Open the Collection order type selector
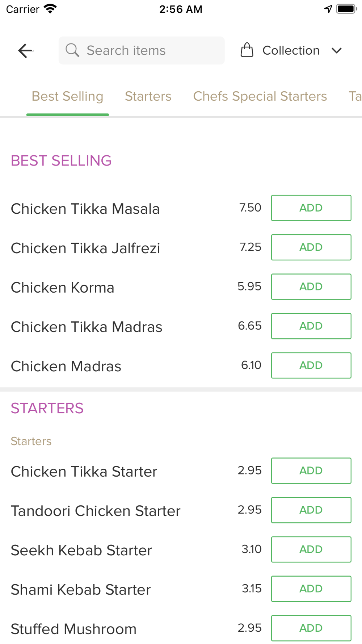This screenshot has height=644, width=362. [x=291, y=51]
